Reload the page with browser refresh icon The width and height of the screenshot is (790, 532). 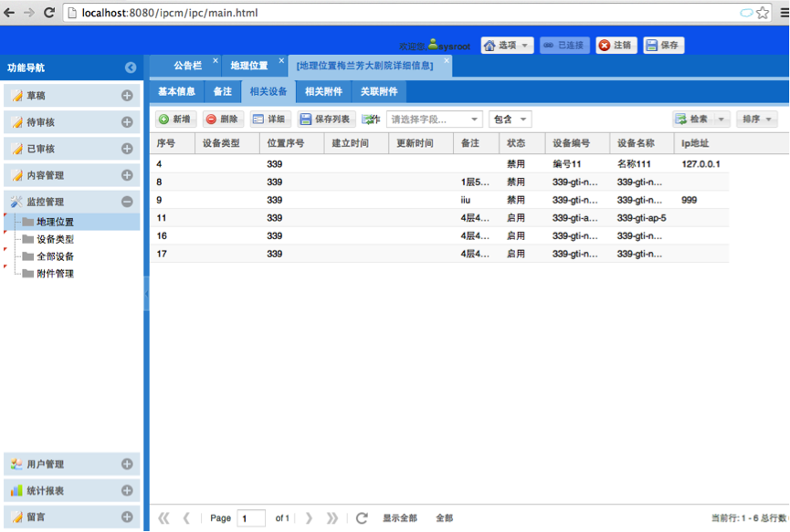49,13
